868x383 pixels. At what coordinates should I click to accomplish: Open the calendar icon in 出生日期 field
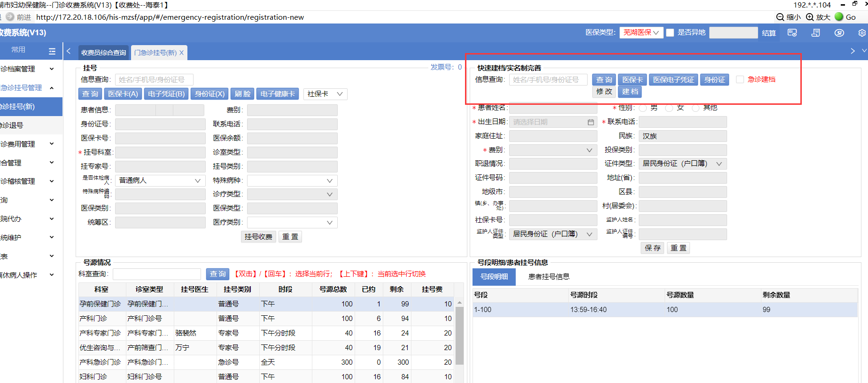[x=590, y=122]
